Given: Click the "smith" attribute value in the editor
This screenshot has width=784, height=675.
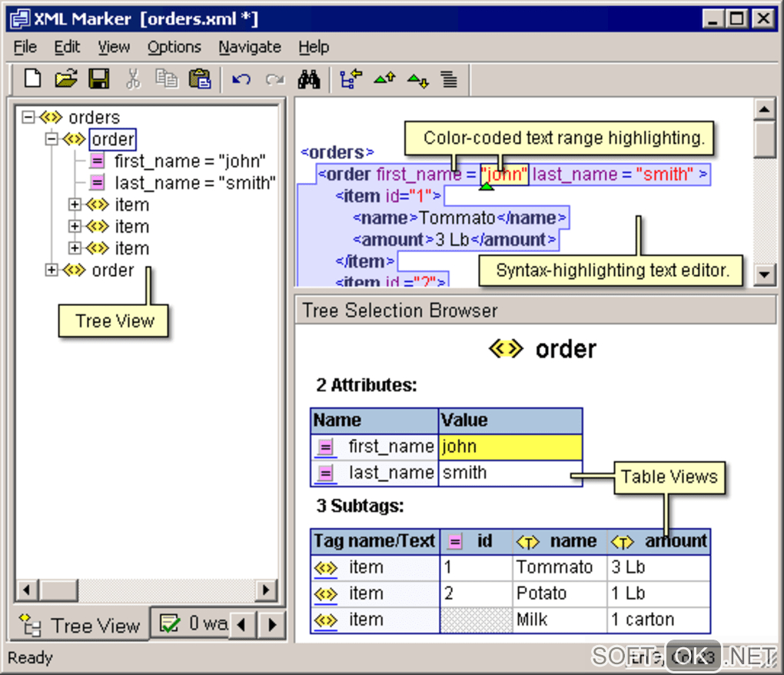Looking at the screenshot, I should click(x=665, y=175).
